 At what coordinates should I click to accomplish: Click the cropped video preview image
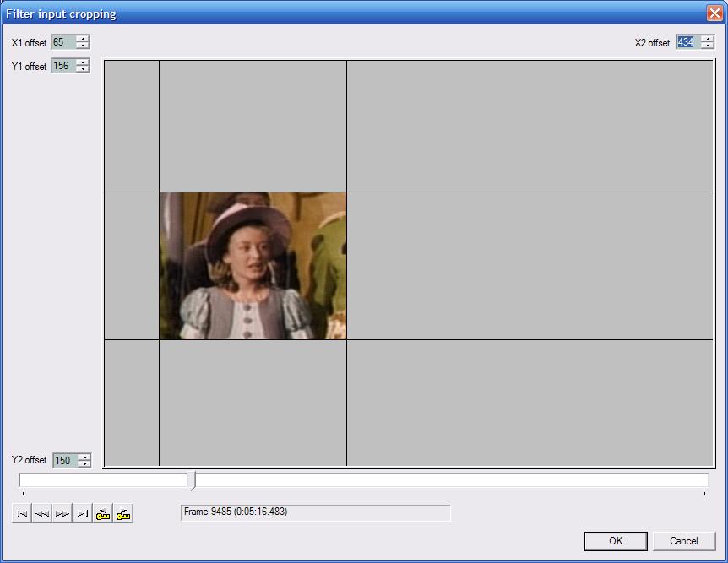[253, 266]
